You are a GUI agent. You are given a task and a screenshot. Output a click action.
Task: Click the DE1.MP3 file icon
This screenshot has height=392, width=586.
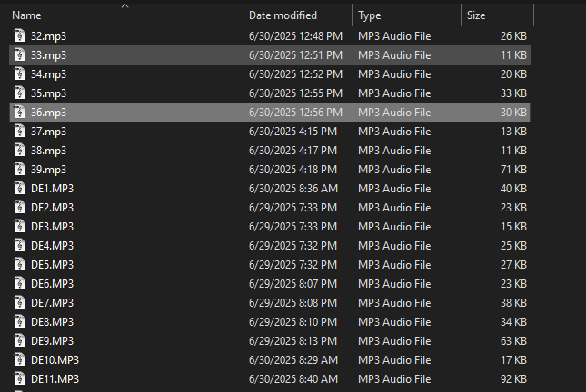pos(19,188)
